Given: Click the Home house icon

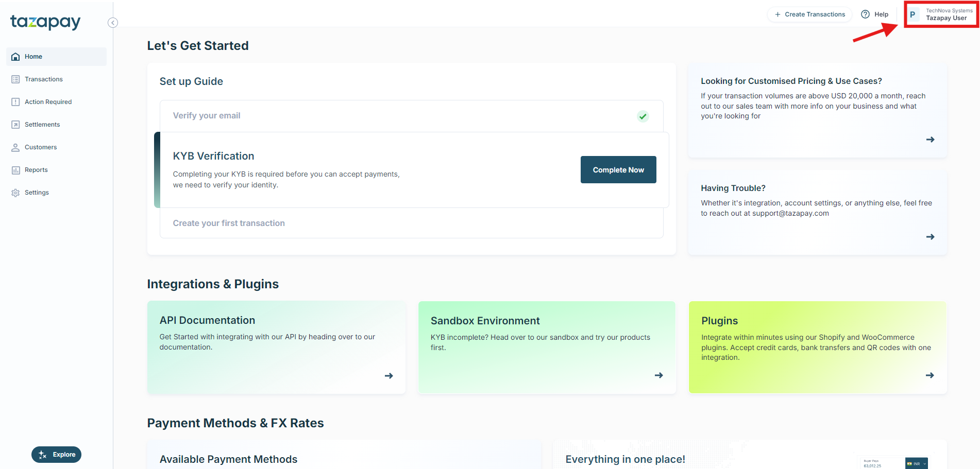Looking at the screenshot, I should click(15, 57).
